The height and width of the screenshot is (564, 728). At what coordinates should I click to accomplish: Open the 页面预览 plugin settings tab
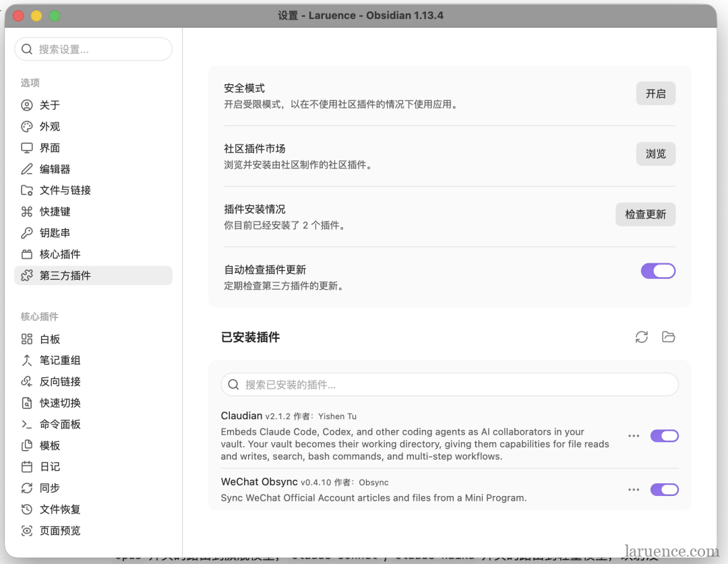click(x=93, y=531)
